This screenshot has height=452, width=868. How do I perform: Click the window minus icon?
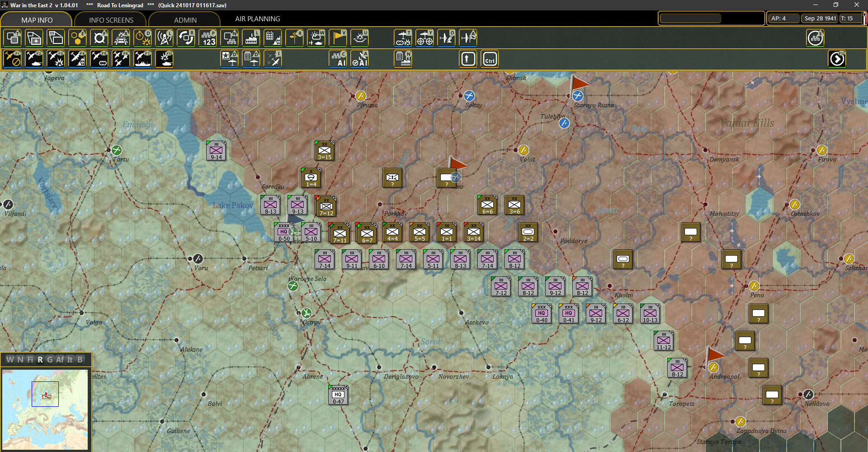click(56, 38)
